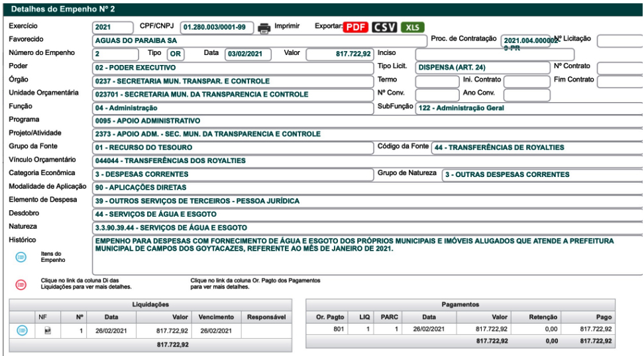Open the NF document icon in Liquidações
The height and width of the screenshot is (356, 644).
pyautogui.click(x=47, y=330)
